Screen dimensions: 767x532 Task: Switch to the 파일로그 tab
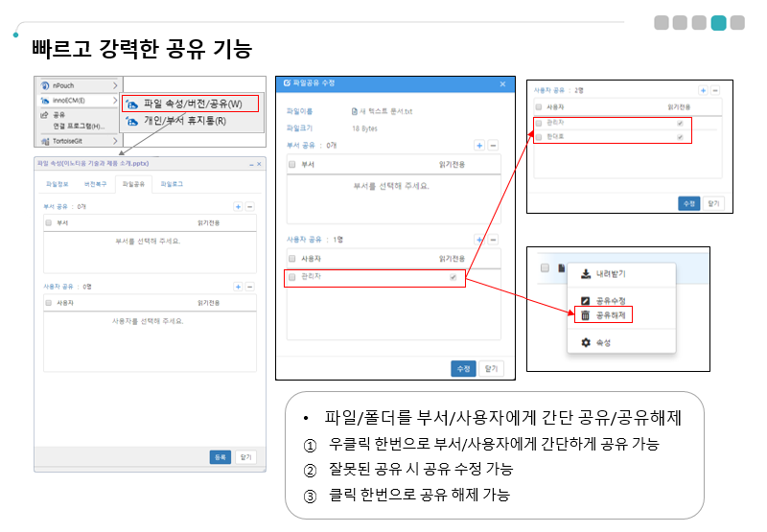tap(173, 182)
